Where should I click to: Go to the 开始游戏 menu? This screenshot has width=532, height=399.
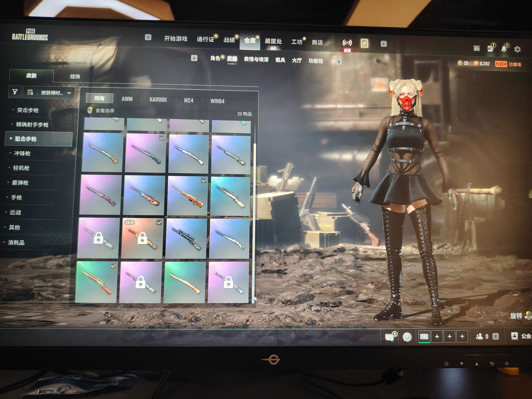176,39
